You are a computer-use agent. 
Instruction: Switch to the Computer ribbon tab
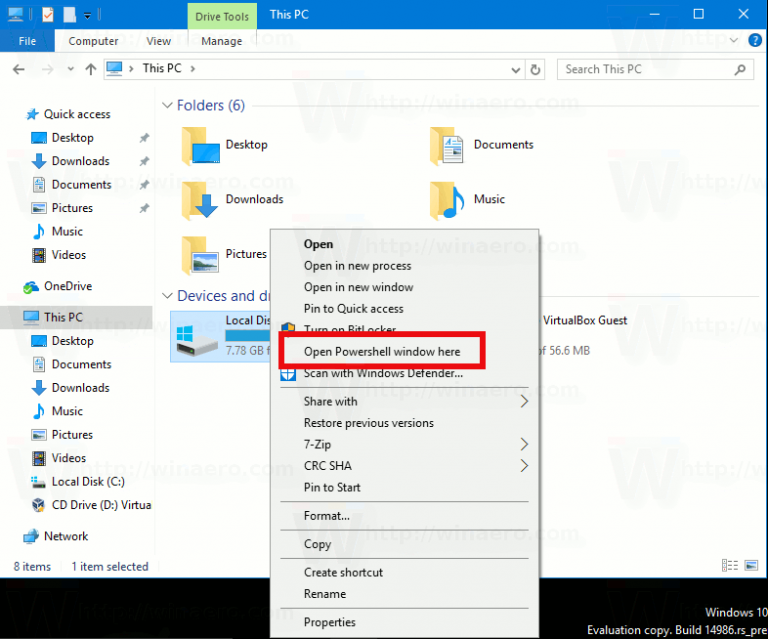tap(93, 41)
